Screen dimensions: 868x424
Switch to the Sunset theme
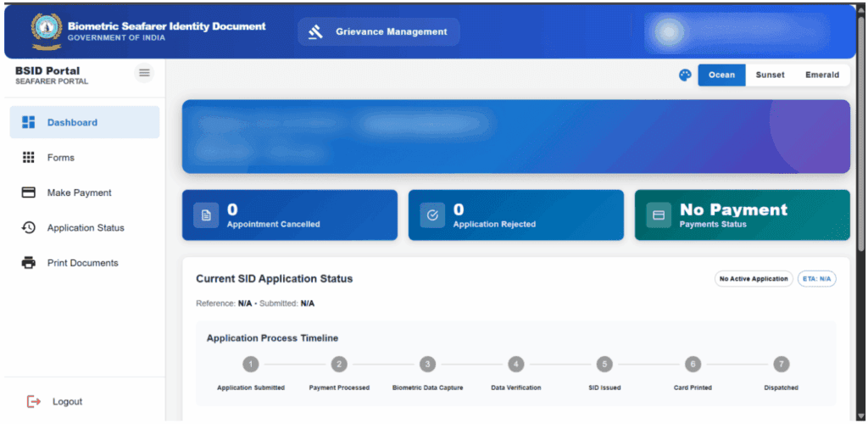pyautogui.click(x=770, y=75)
